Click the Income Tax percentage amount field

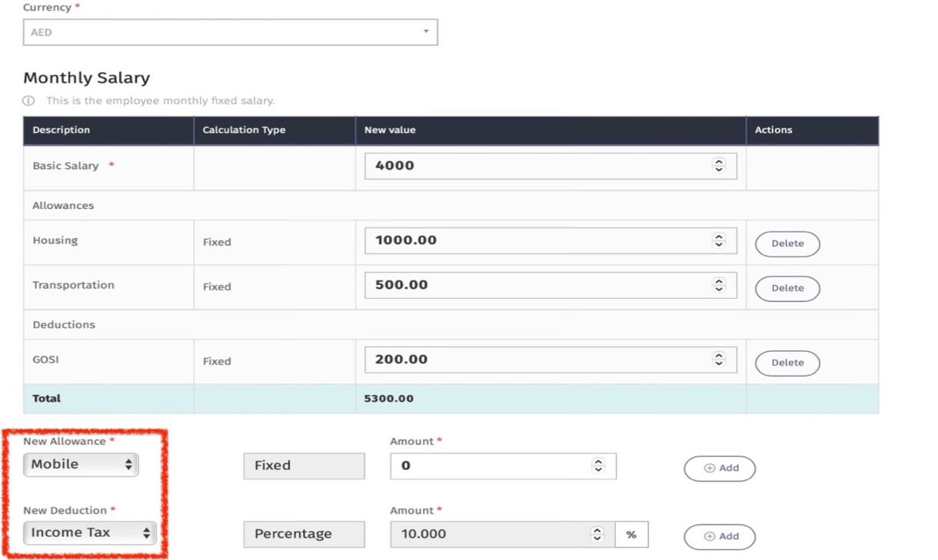point(489,534)
